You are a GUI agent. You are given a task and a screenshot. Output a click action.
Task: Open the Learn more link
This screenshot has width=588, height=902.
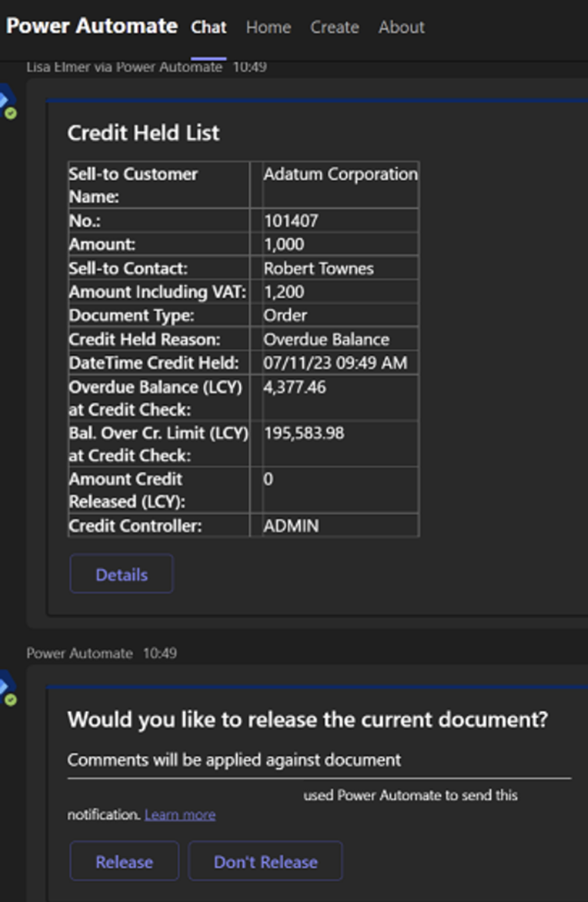pos(180,815)
